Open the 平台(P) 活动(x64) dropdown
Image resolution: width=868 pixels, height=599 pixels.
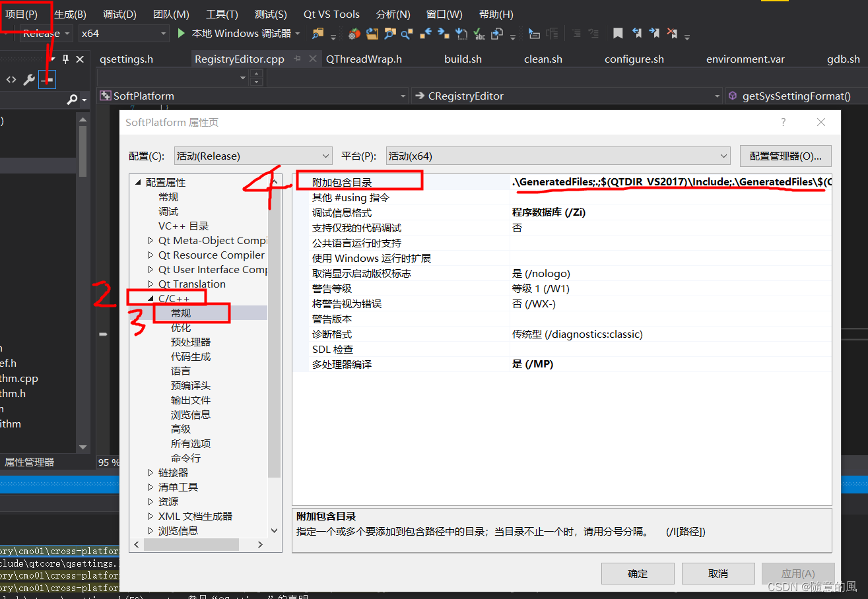pos(558,156)
